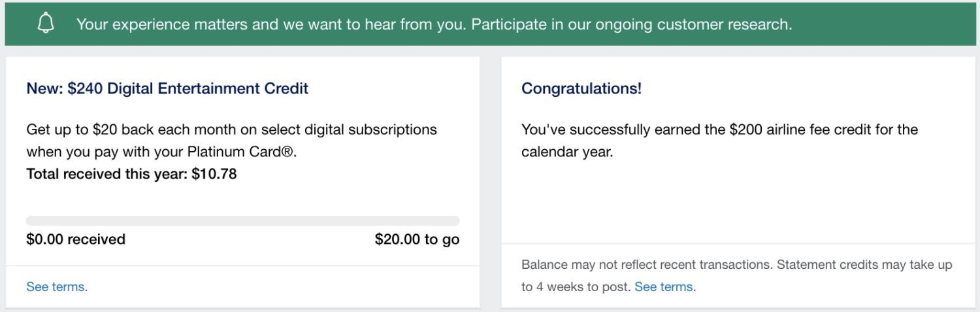This screenshot has height=312, width=980.
Task: Click 'select digital subscriptions' phrase
Action: click(341, 130)
